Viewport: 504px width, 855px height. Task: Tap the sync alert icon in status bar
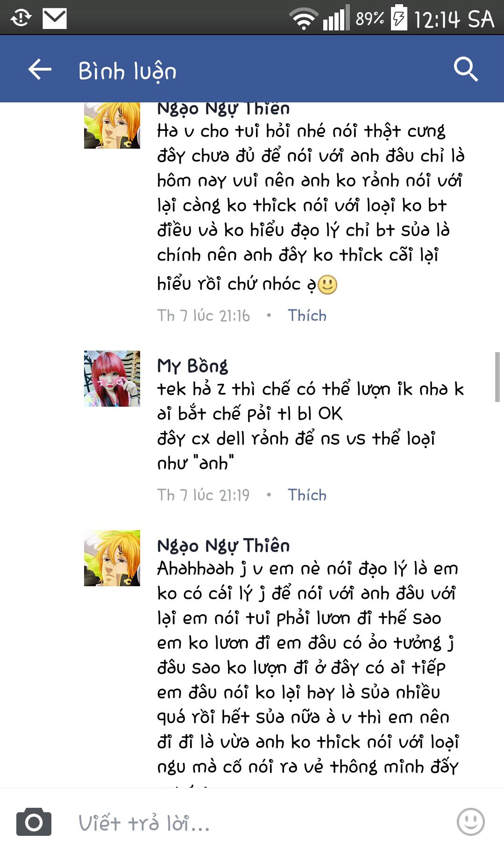[21, 18]
